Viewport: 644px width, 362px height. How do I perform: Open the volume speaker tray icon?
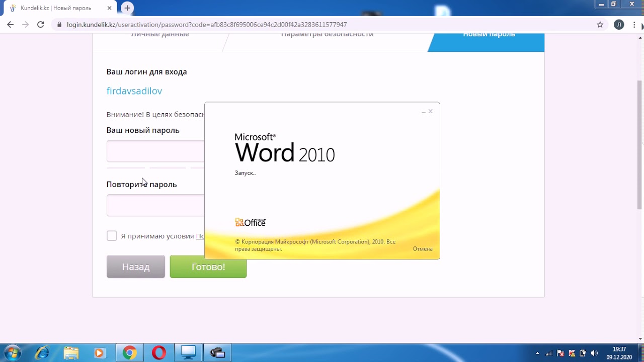[x=595, y=353]
